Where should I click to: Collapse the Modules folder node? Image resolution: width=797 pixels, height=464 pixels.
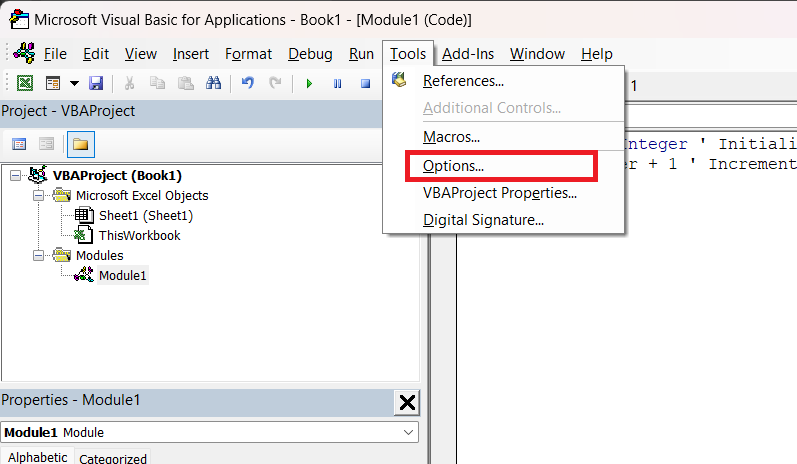(x=39, y=256)
